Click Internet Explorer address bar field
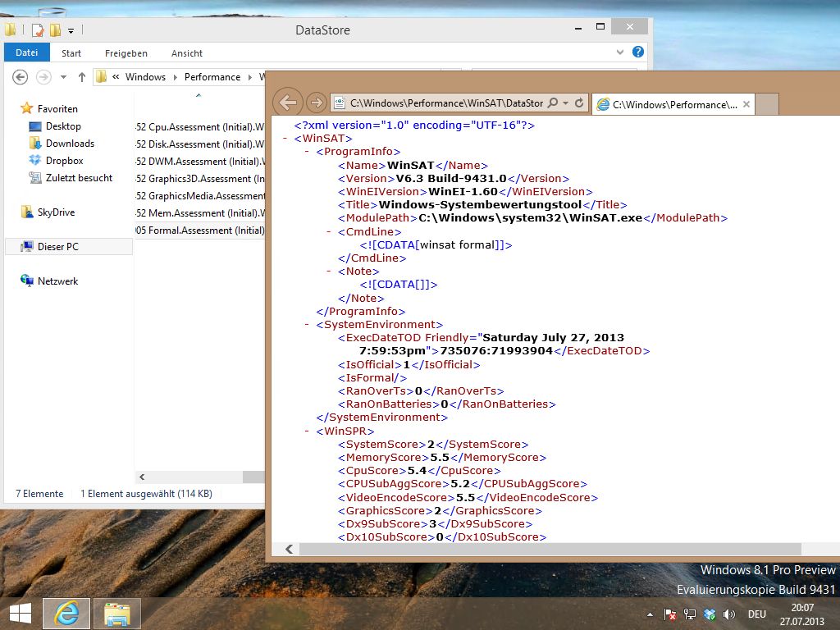 tap(446, 103)
